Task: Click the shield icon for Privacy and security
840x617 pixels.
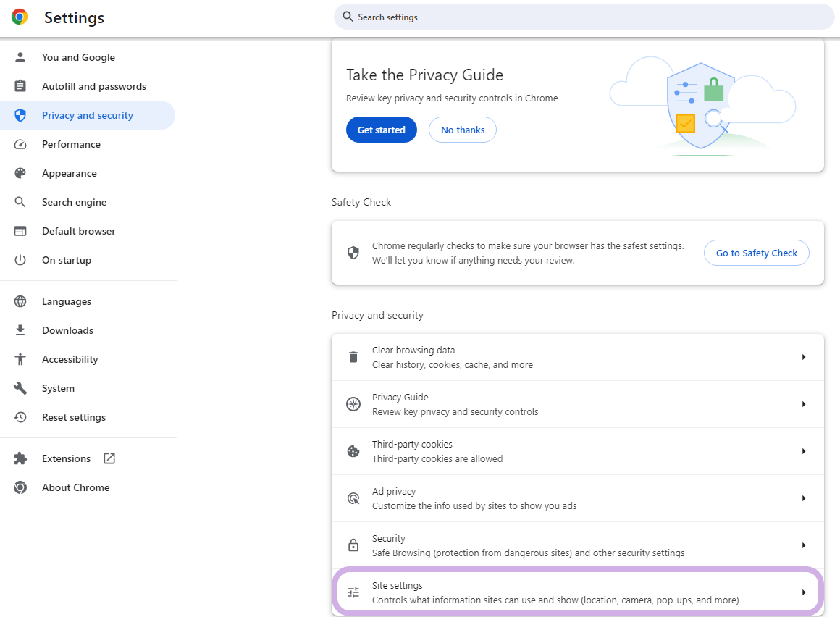Action: 20,115
